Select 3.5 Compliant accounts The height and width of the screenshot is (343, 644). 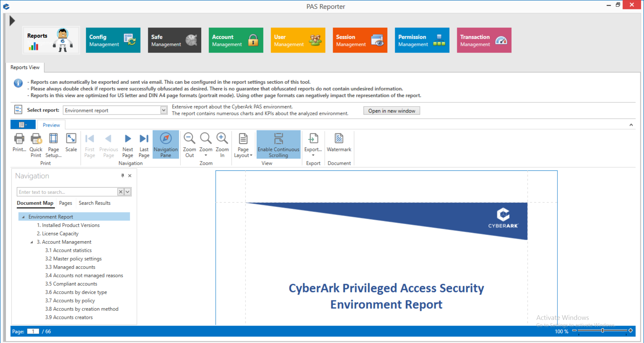click(71, 284)
